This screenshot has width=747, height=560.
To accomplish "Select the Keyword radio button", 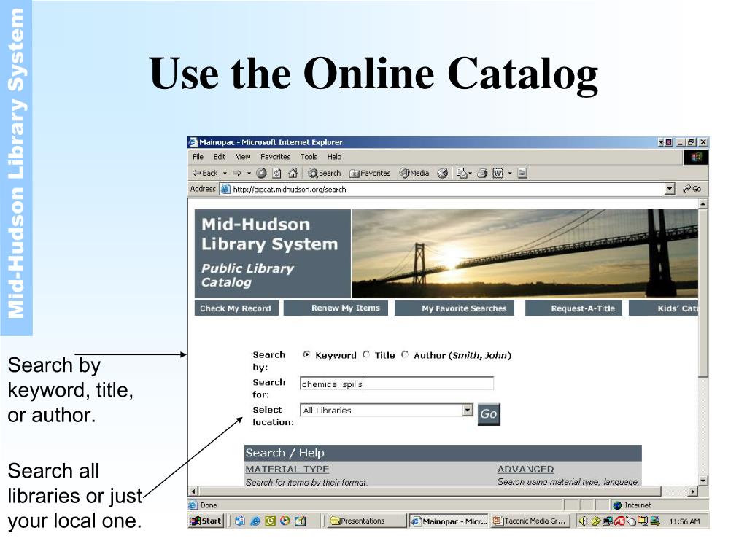I will tap(306, 354).
